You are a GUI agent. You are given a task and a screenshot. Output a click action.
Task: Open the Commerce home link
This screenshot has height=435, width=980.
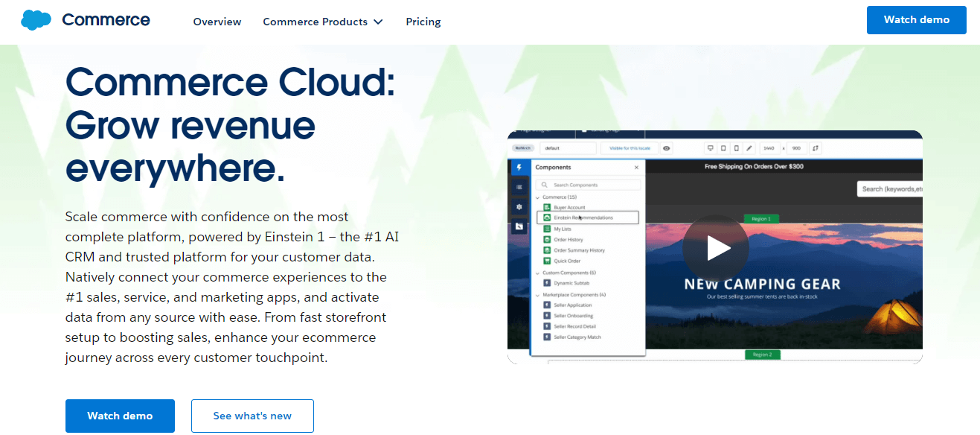(x=106, y=20)
